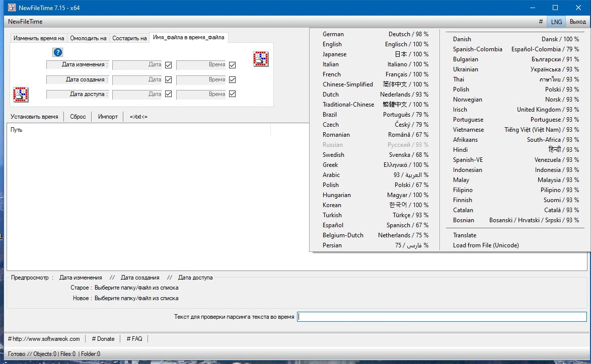Select Persian language entry
Screen dimensions: 591x364
click(x=376, y=245)
